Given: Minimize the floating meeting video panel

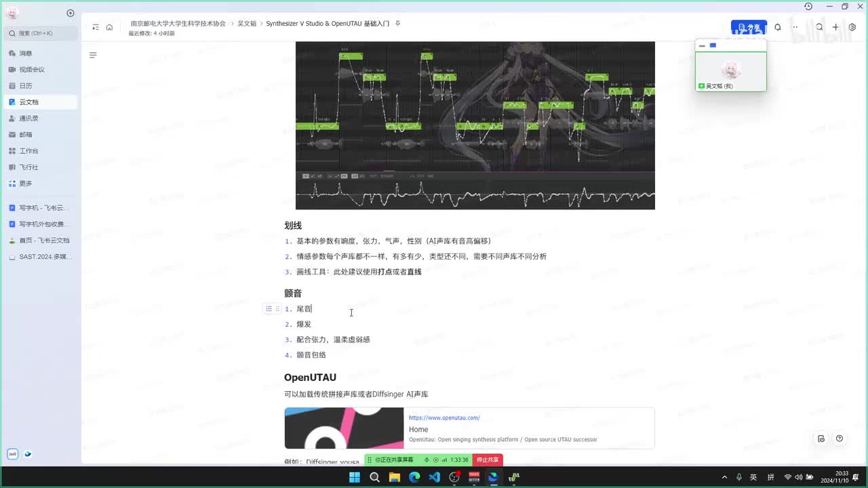Looking at the screenshot, I should pyautogui.click(x=703, y=45).
